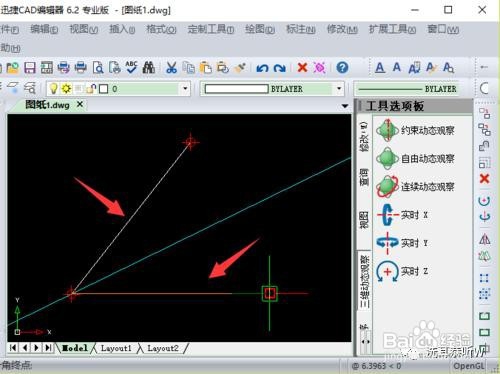Close the 图纸1.dwg document tab
This screenshot has height=374, width=500.
click(x=80, y=105)
